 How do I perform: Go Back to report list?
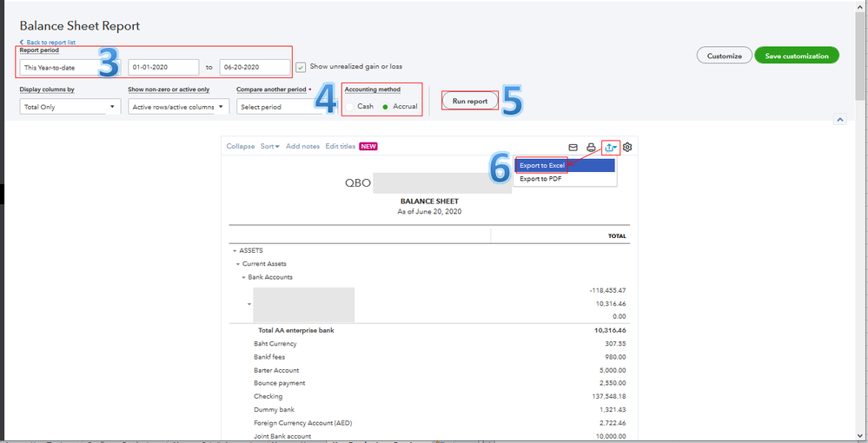(x=48, y=42)
